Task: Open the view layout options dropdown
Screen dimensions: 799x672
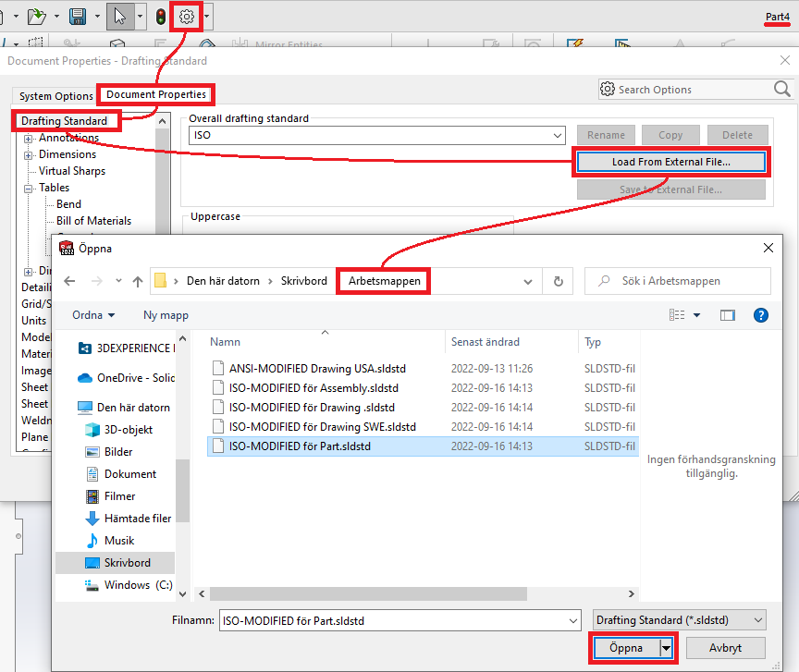Action: coord(696,315)
